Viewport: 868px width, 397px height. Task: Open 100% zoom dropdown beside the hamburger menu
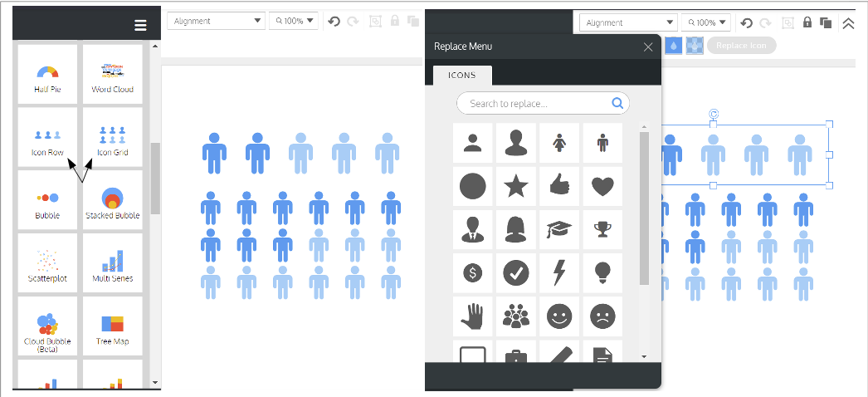[x=294, y=21]
